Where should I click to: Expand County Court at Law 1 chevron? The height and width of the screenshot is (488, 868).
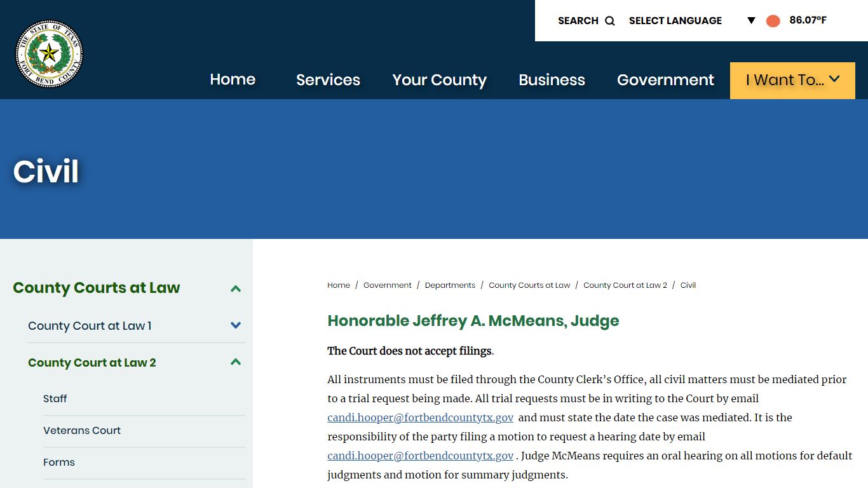pyautogui.click(x=236, y=325)
